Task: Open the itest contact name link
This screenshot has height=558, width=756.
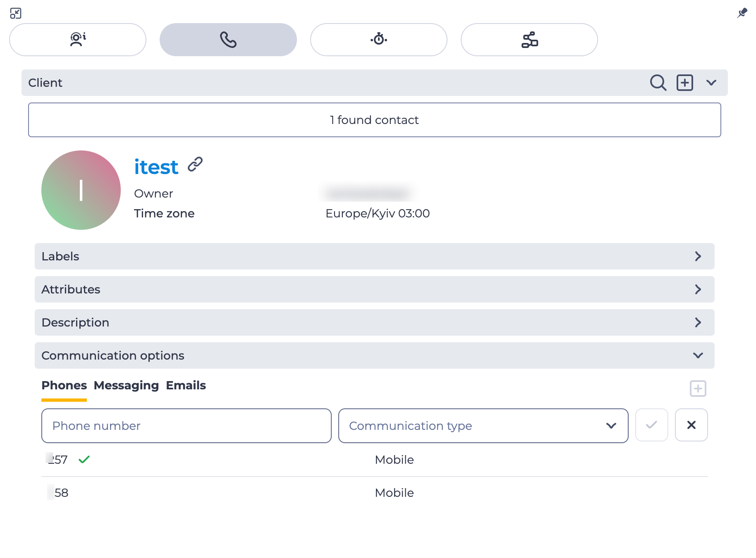Action: coord(156,167)
